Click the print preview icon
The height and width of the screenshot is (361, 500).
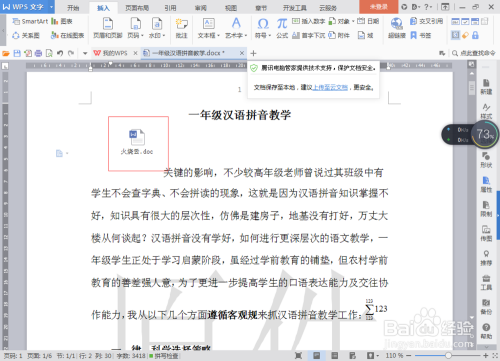coord(49,53)
